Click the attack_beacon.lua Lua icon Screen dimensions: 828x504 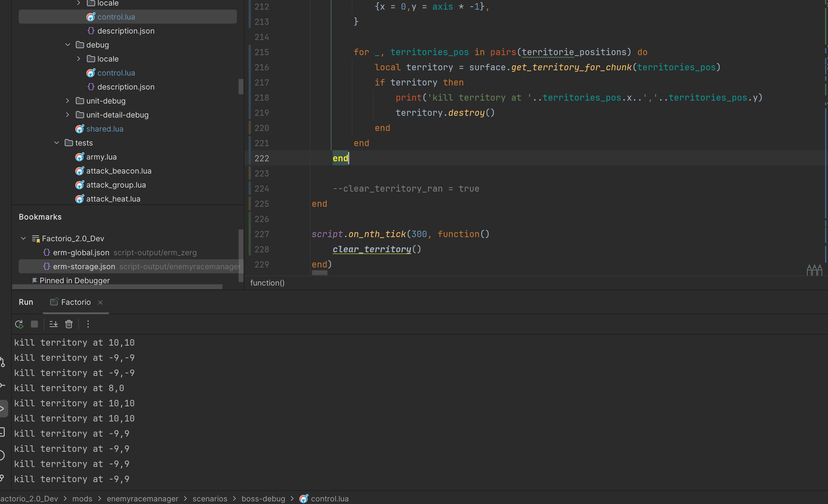tap(80, 171)
